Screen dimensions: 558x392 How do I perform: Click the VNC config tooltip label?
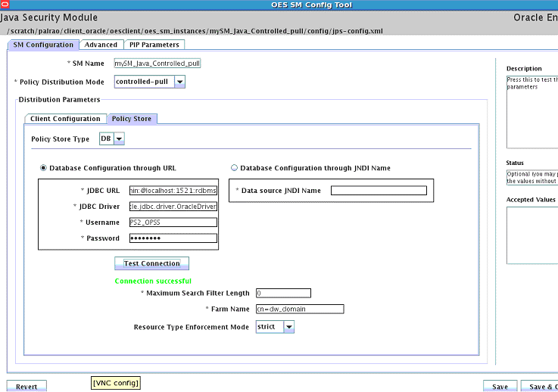coord(116,383)
